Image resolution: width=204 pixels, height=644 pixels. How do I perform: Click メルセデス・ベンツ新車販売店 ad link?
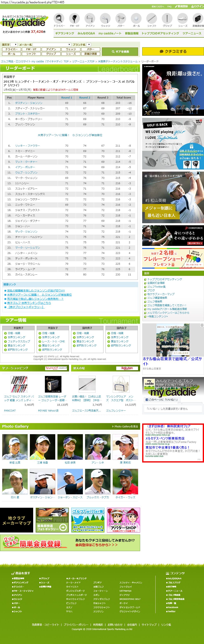pos(165,438)
